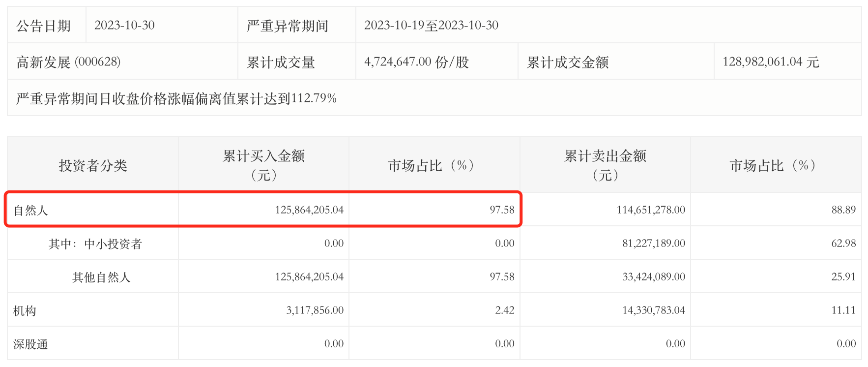Click the 严重异常期间 label
This screenshot has width=868, height=367.
(288, 26)
